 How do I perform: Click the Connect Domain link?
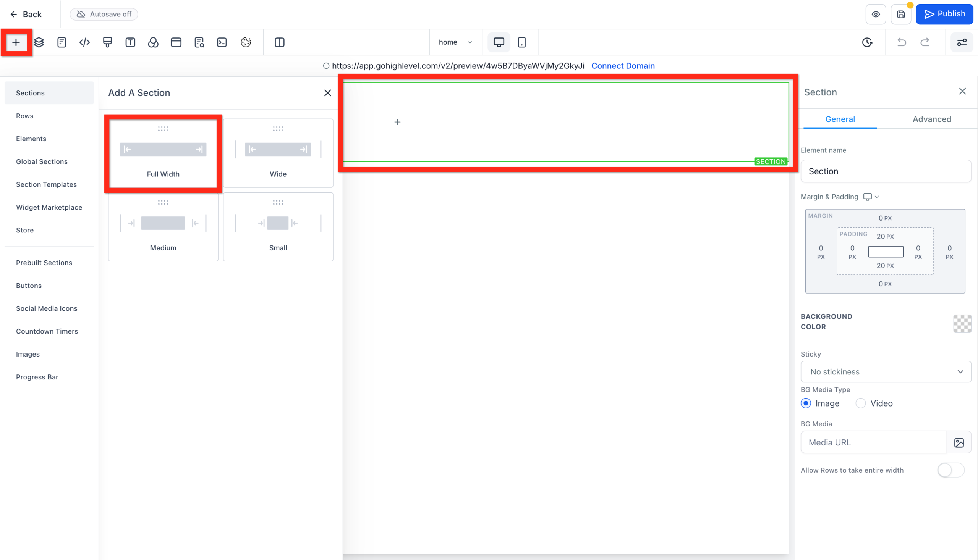(x=623, y=65)
